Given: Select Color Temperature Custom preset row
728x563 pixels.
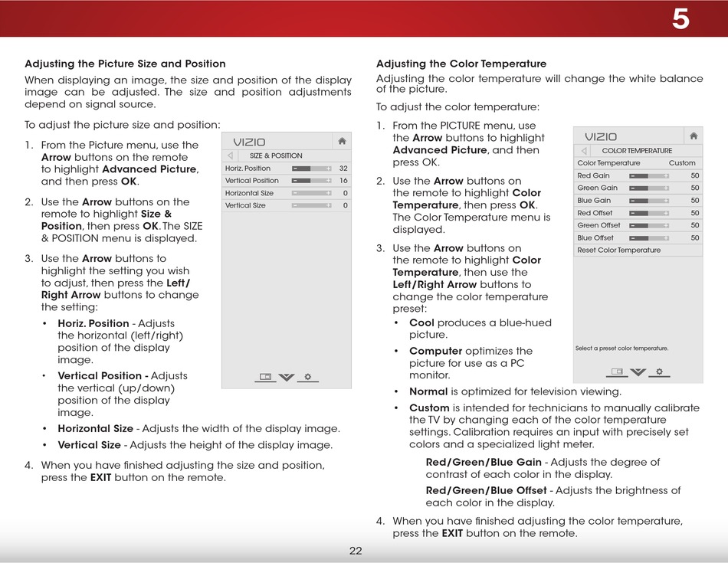Looking at the screenshot, I should [x=638, y=163].
